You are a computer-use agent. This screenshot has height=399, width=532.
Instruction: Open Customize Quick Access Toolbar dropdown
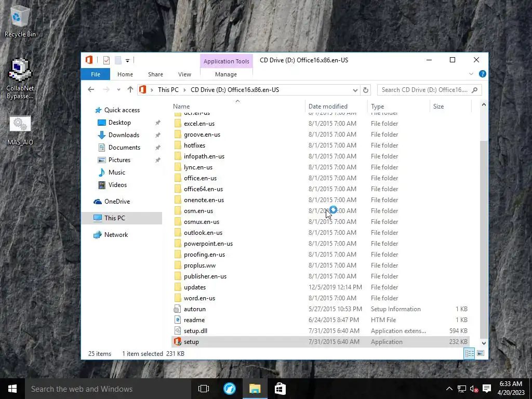coord(128,61)
